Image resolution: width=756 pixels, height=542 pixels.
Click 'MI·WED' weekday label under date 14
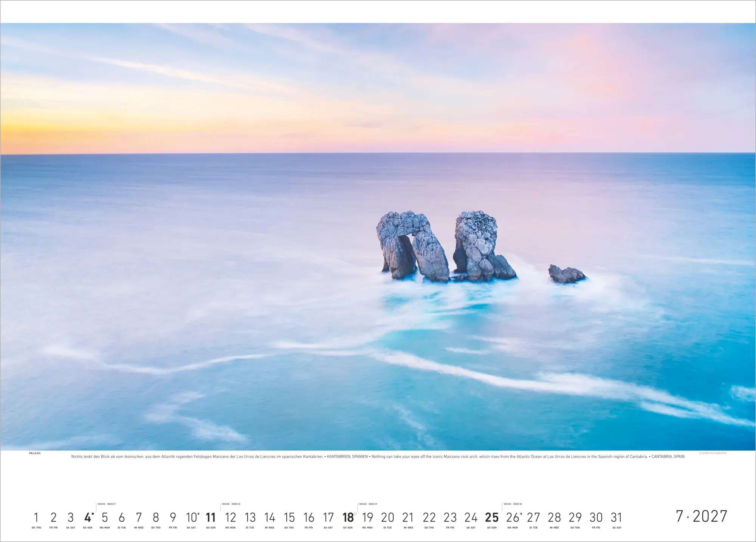tap(270, 528)
